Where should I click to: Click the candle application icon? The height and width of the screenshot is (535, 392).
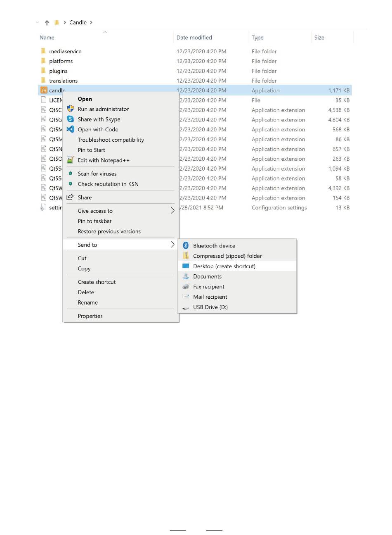[x=44, y=90]
